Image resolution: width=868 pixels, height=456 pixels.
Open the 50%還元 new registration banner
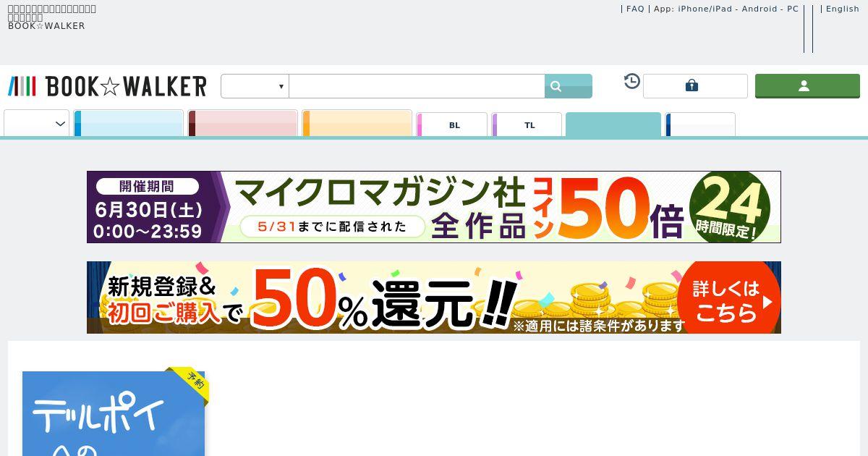(434, 297)
